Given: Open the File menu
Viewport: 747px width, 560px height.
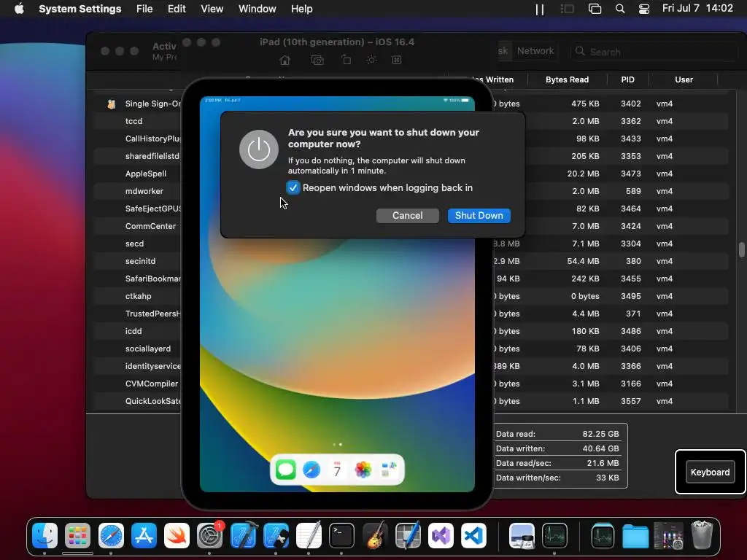Looking at the screenshot, I should click(144, 9).
